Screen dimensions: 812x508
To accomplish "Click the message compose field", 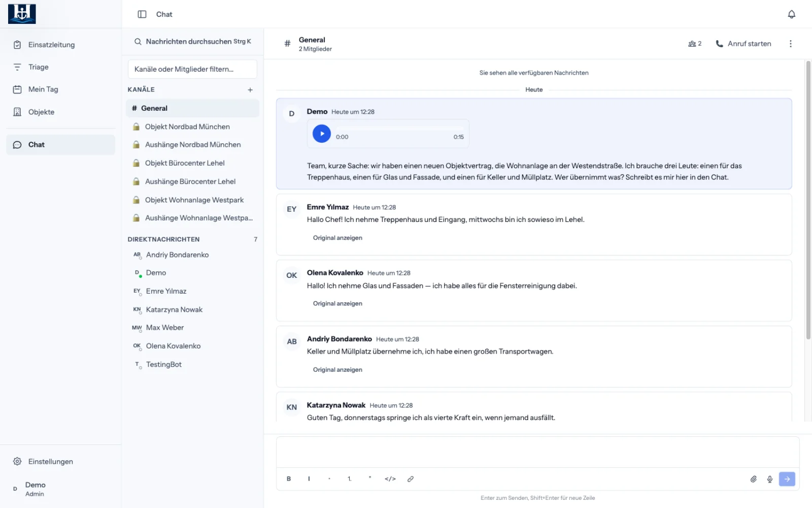I will (537, 452).
